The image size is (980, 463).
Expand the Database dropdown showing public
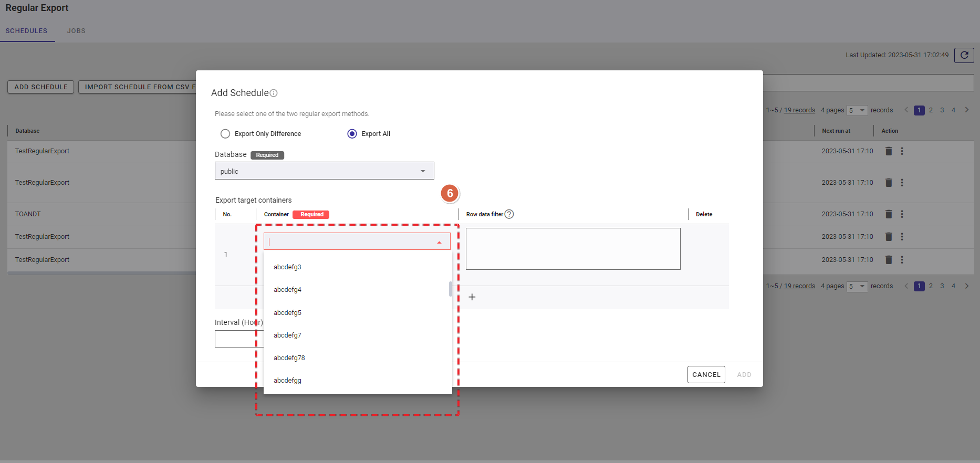click(x=324, y=171)
